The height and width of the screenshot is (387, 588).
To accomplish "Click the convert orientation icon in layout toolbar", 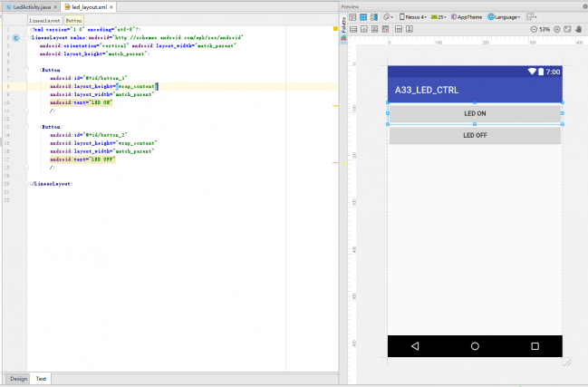I will 353,29.
